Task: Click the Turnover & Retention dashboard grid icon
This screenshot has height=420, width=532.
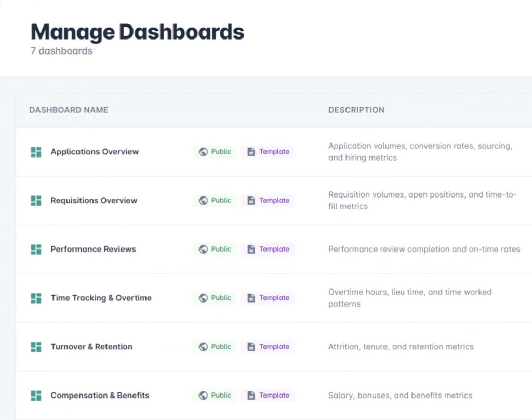Action: click(x=36, y=347)
